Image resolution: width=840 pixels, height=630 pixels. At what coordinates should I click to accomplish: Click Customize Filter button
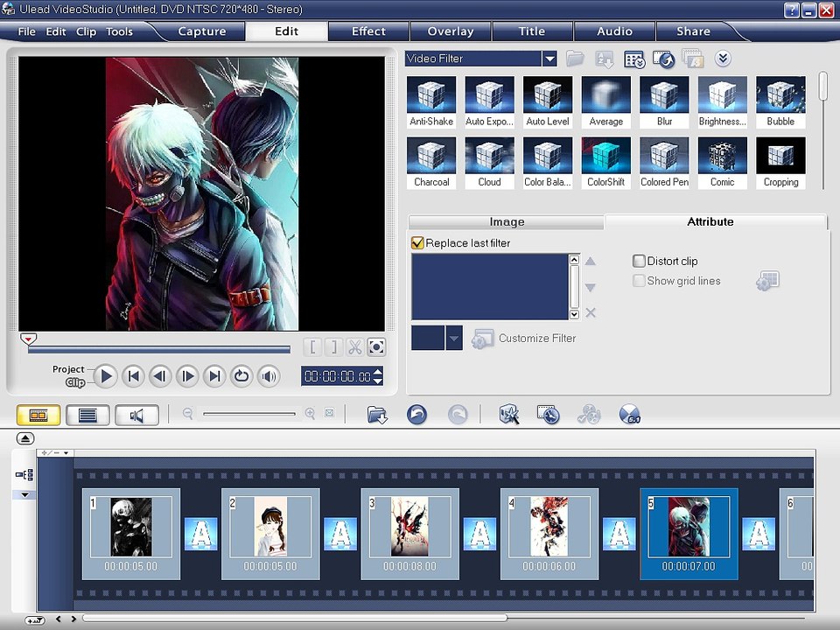(x=523, y=339)
